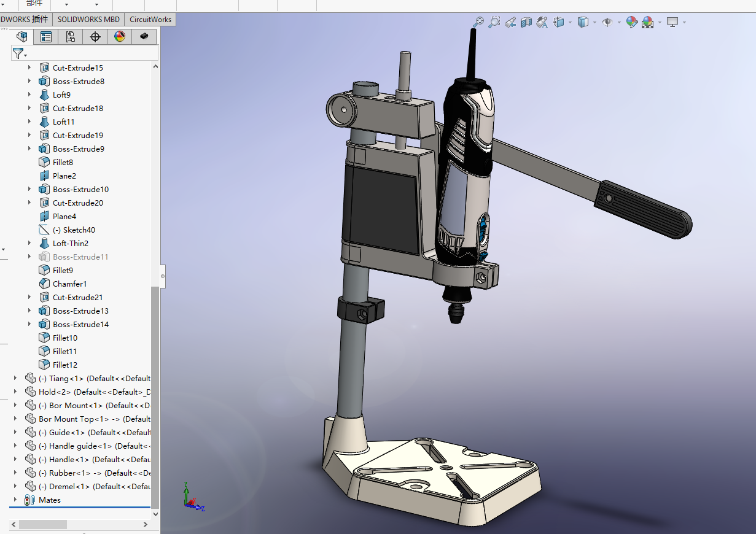The height and width of the screenshot is (534, 756).
Task: Click the Zoom to Fit icon
Action: [478, 22]
